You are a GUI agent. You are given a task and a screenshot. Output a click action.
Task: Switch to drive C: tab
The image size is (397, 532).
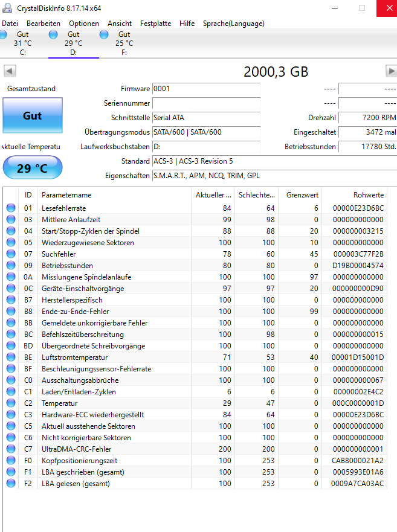(23, 43)
